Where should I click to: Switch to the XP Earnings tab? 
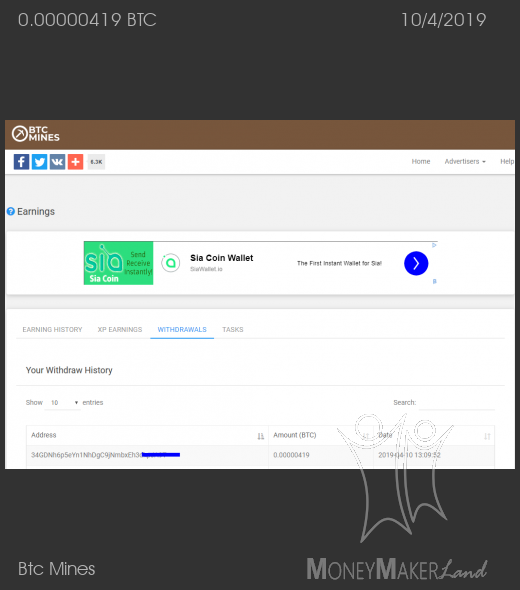point(120,330)
